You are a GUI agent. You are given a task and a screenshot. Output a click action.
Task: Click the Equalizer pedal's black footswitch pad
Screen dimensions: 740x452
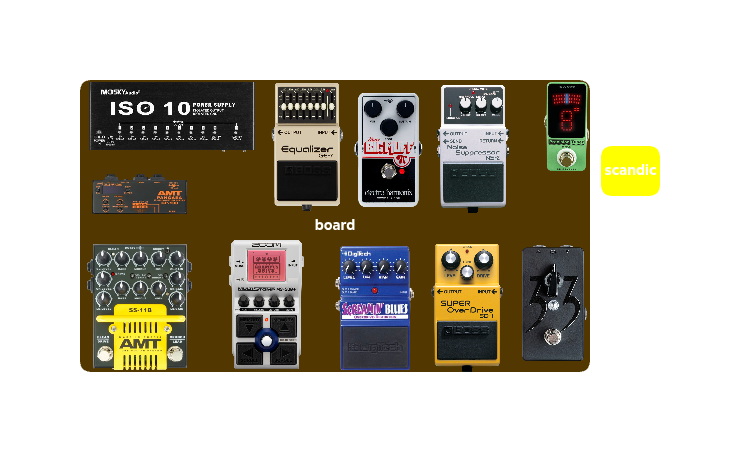tap(307, 181)
